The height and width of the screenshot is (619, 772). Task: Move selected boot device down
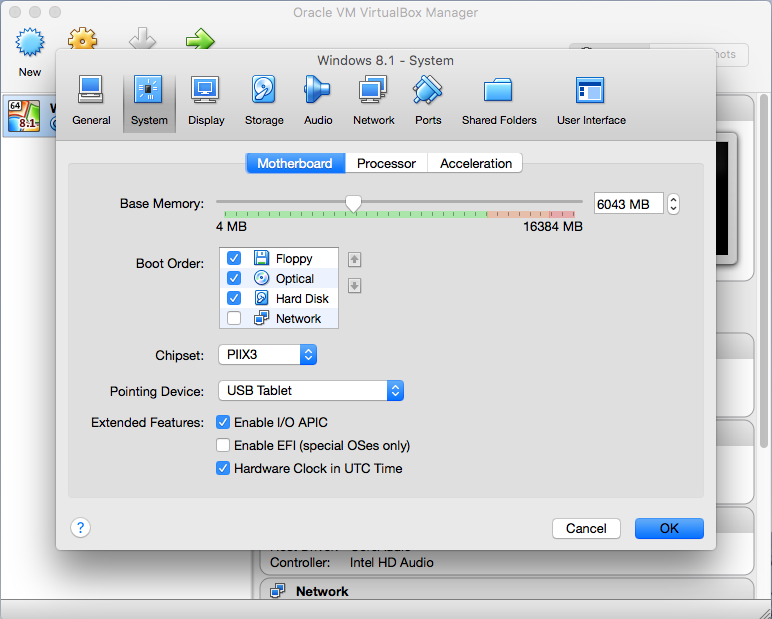(x=354, y=286)
